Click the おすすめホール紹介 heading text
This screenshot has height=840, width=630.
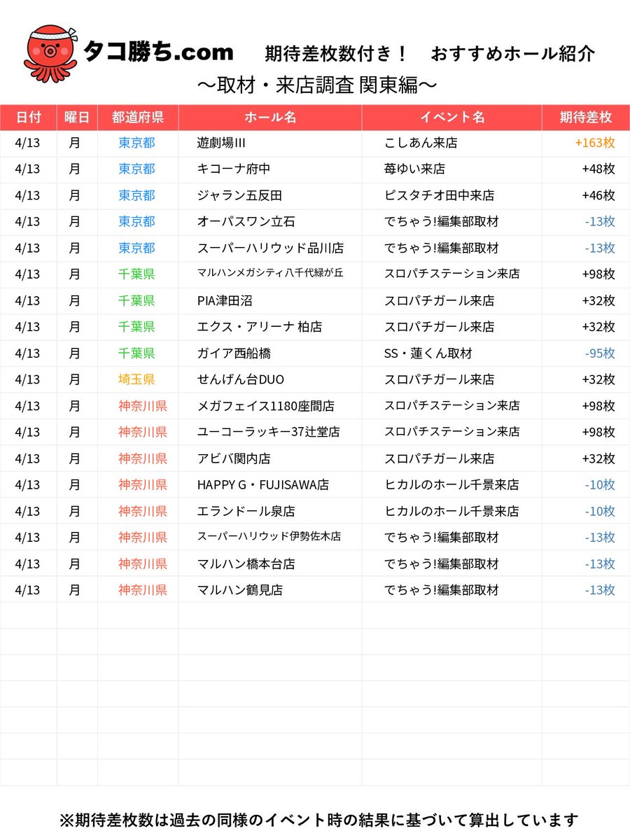[x=513, y=53]
